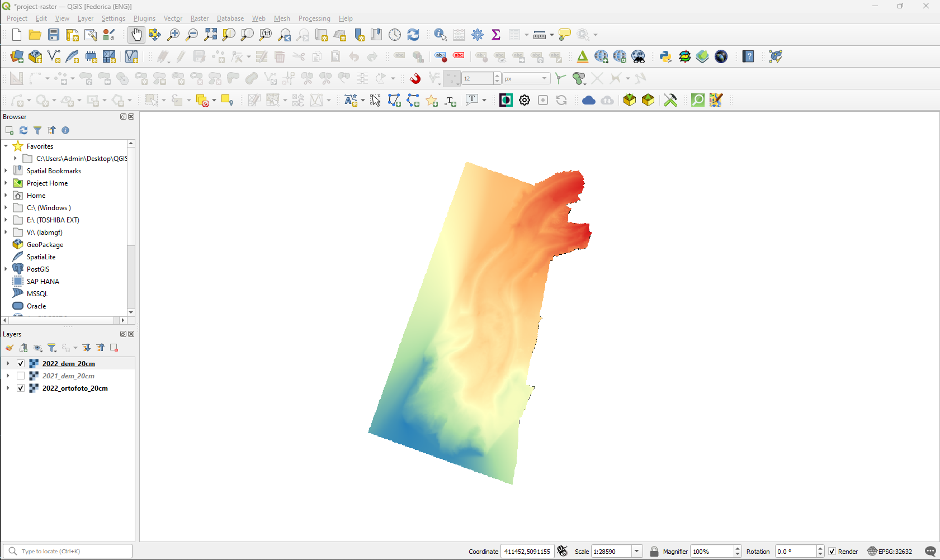Select the Identify Features tool
940x560 pixels.
tap(441, 35)
